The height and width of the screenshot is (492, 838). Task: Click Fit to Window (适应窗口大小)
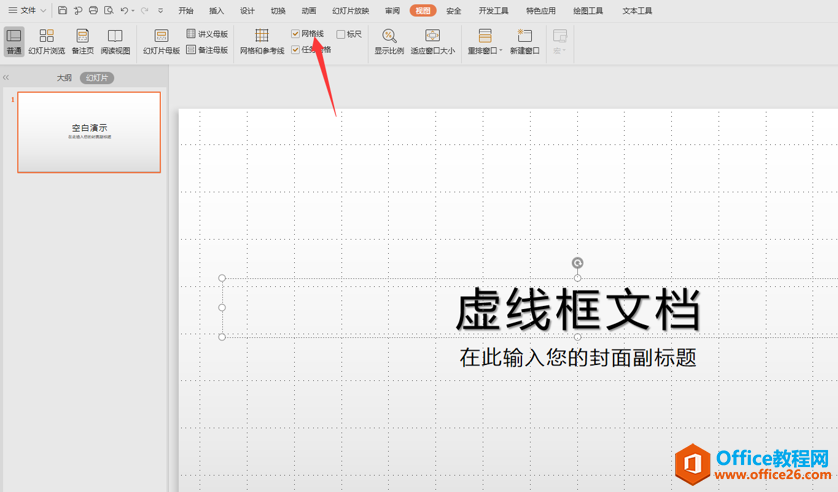(432, 41)
